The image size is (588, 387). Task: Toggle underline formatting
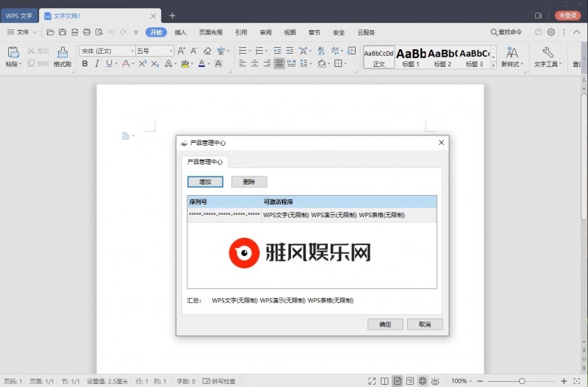(x=109, y=63)
